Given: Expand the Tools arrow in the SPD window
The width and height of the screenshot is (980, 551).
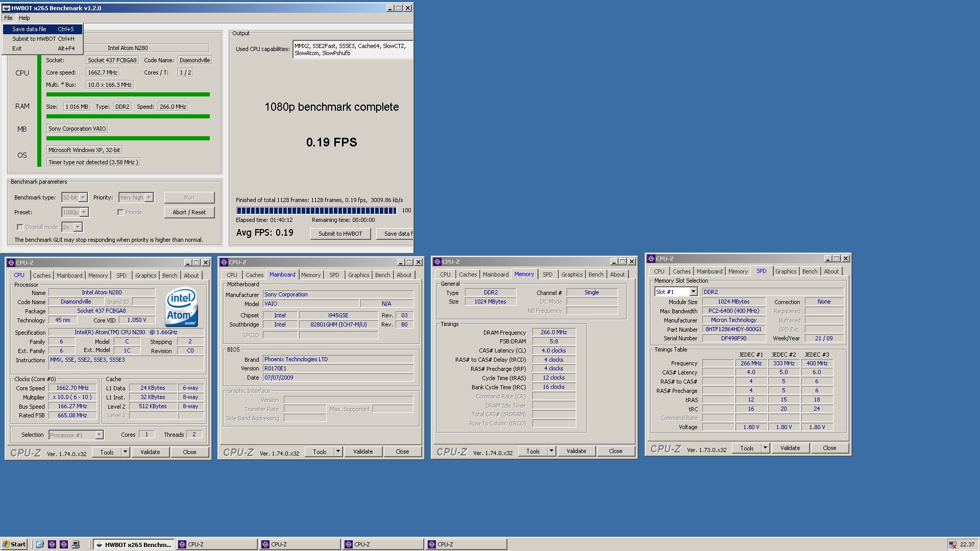Looking at the screenshot, I should click(x=765, y=448).
